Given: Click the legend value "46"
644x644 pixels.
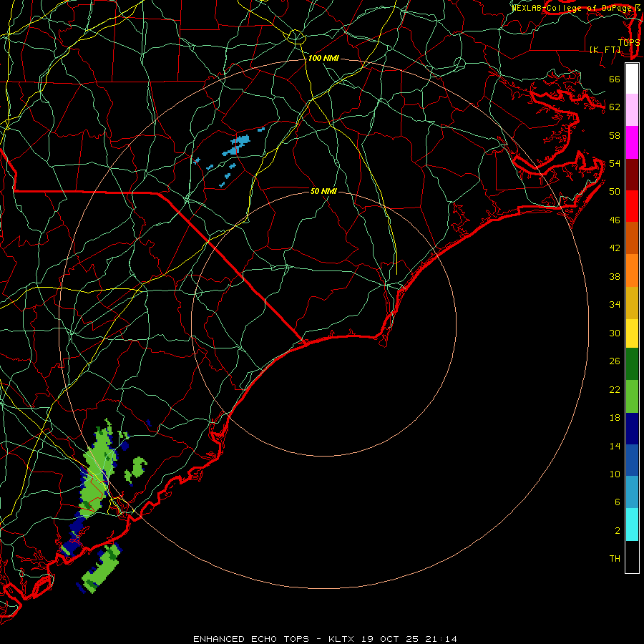Looking at the screenshot, I should [615, 220].
